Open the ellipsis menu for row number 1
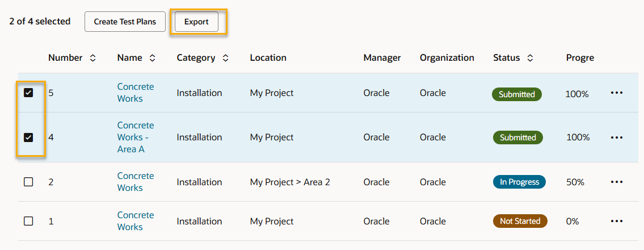Image resolution: width=644 pixels, height=250 pixels. pos(616,221)
